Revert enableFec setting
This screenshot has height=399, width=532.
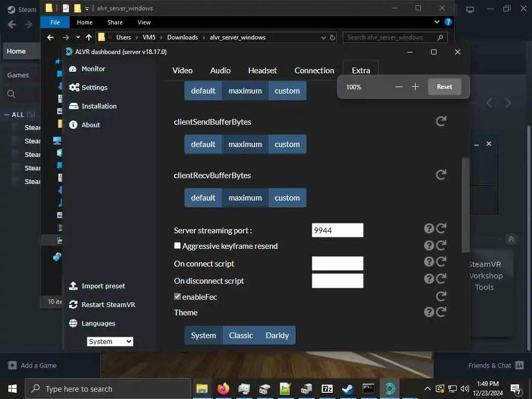pos(441,297)
